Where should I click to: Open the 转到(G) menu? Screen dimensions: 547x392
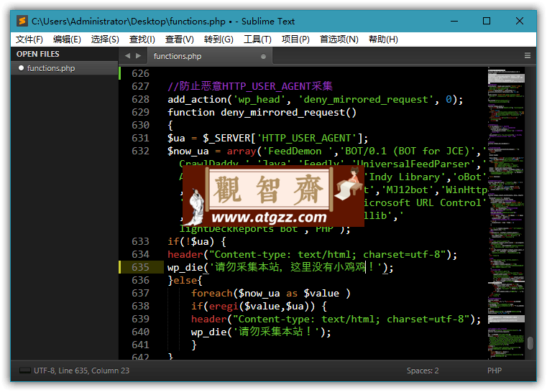[219, 39]
